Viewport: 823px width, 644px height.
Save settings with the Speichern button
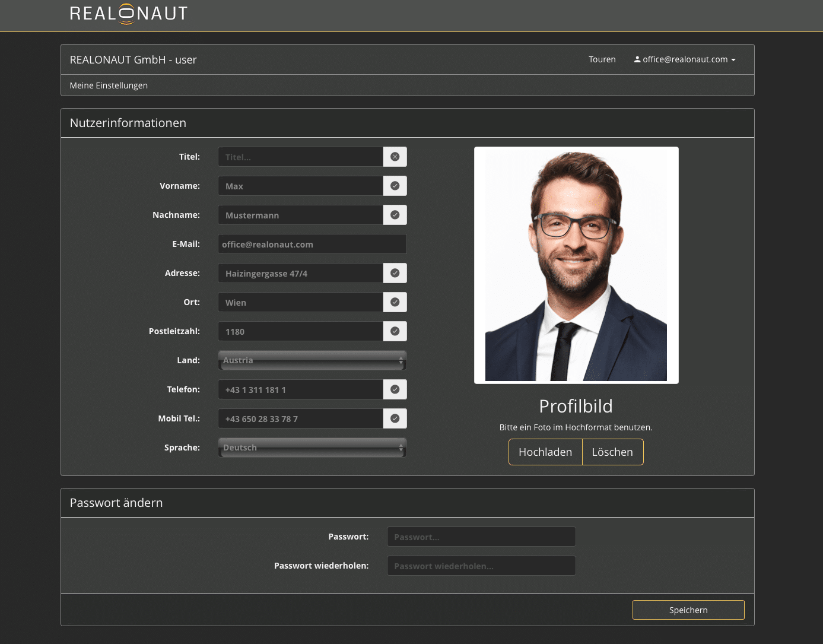click(688, 610)
